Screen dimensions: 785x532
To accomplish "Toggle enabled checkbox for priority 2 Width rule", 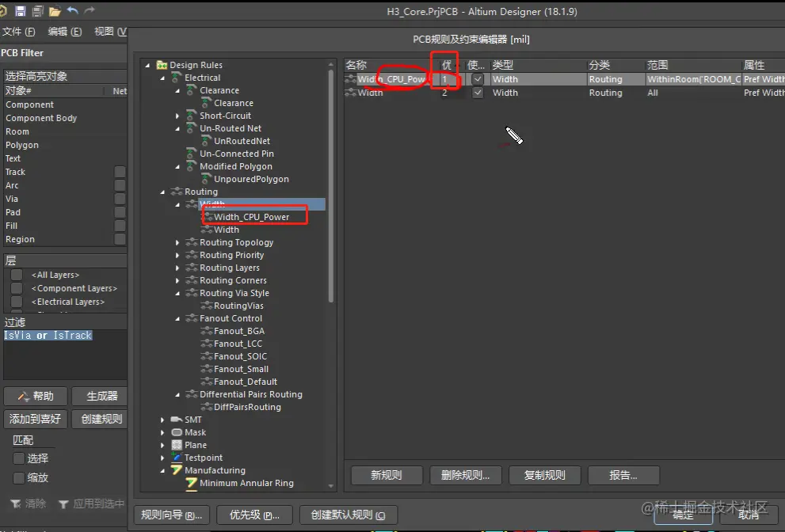I will [478, 93].
